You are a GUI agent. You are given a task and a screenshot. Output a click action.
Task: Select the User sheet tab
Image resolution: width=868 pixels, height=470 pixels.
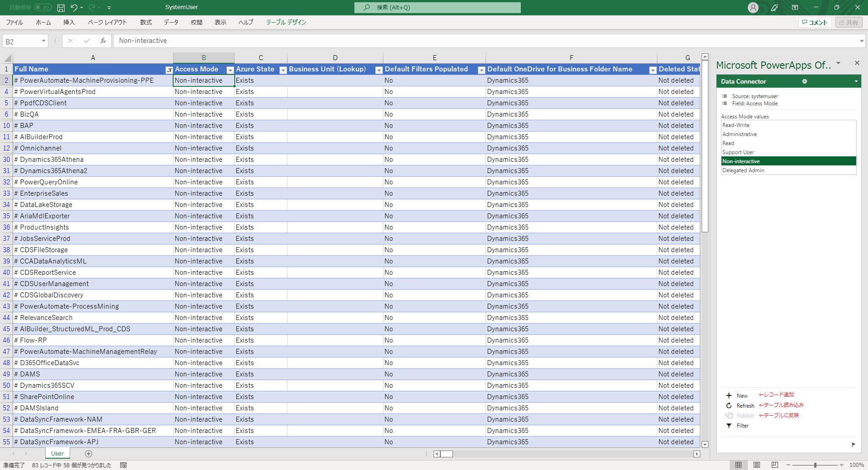point(57,453)
